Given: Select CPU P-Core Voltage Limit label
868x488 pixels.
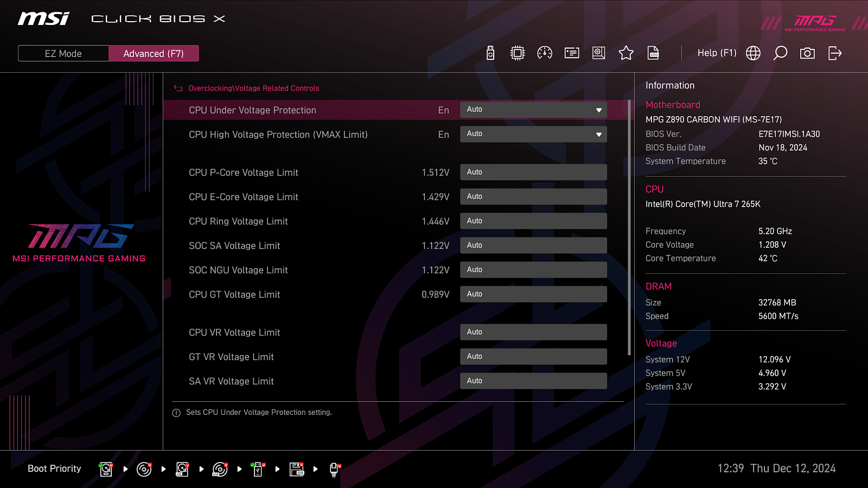Looking at the screenshot, I should tap(244, 172).
